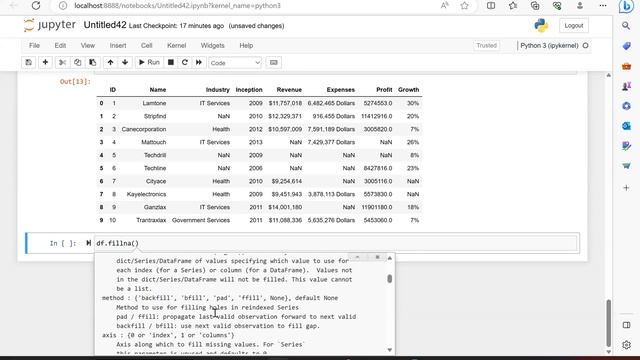Toggle read aloud icon in address bar
The width and height of the screenshot is (640, 360).
(444, 5)
